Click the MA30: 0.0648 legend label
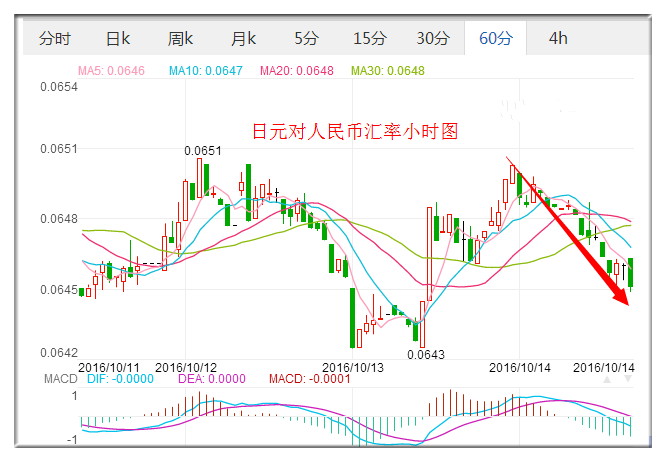This screenshot has height=462, width=666. click(x=388, y=70)
